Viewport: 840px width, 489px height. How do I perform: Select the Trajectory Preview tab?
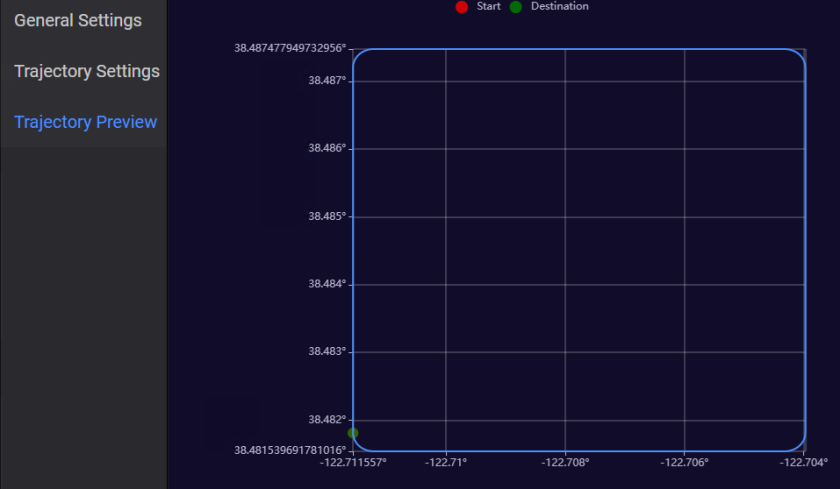86,122
